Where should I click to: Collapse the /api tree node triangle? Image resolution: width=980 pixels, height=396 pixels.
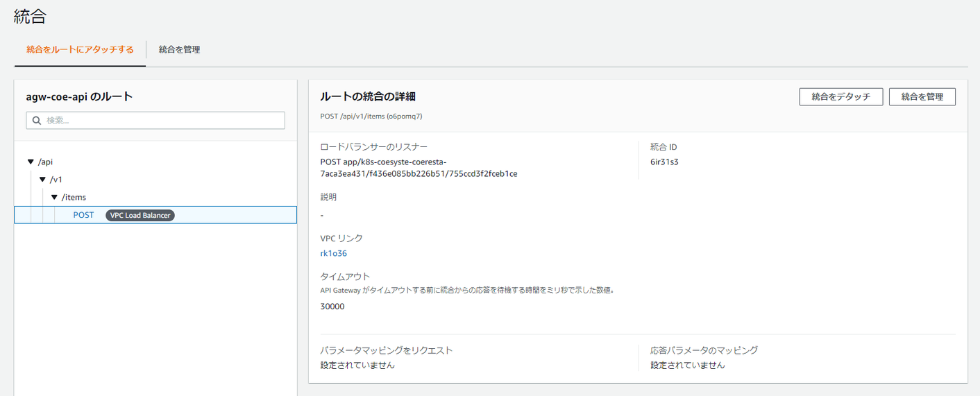31,162
